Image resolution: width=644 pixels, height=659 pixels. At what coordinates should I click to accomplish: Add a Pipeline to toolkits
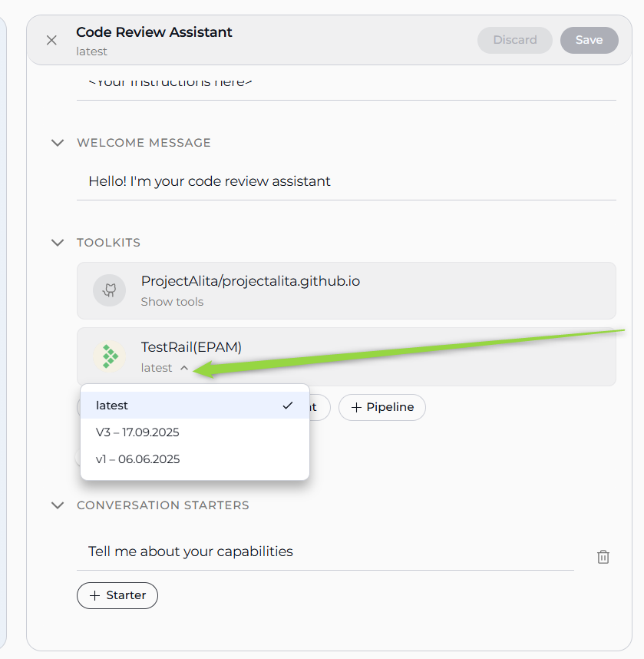[382, 408]
